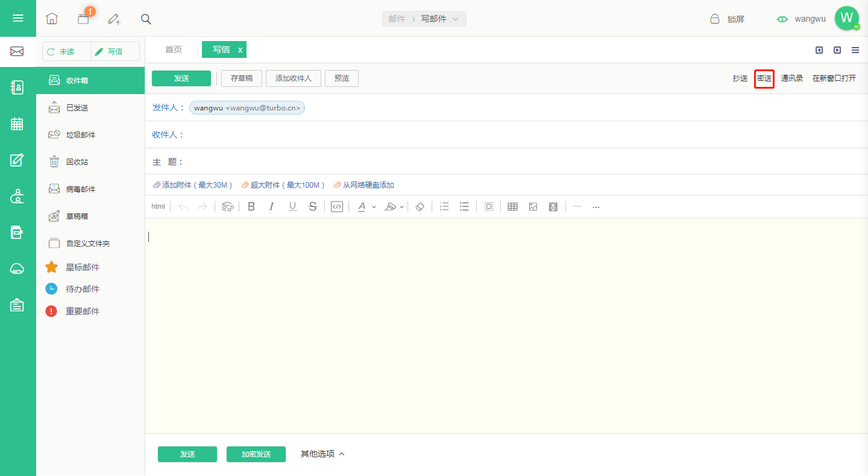Toggle the 密送 BCC field
Viewport: 868px width, 476px height.
(764, 78)
